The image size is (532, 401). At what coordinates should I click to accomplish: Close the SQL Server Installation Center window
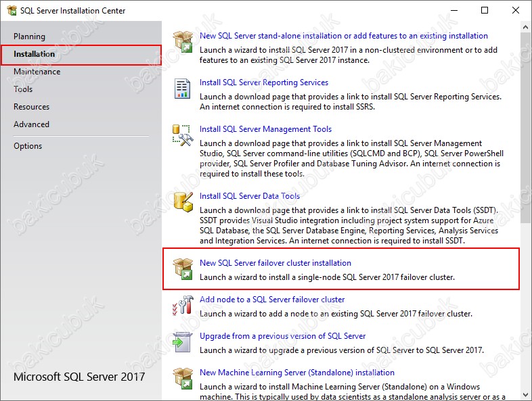coord(516,11)
